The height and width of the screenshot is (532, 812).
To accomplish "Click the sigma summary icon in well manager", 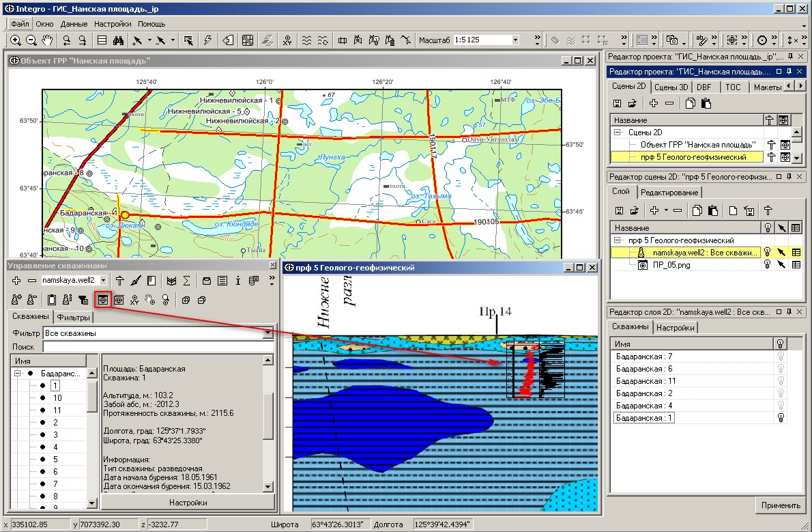I will tap(186, 280).
